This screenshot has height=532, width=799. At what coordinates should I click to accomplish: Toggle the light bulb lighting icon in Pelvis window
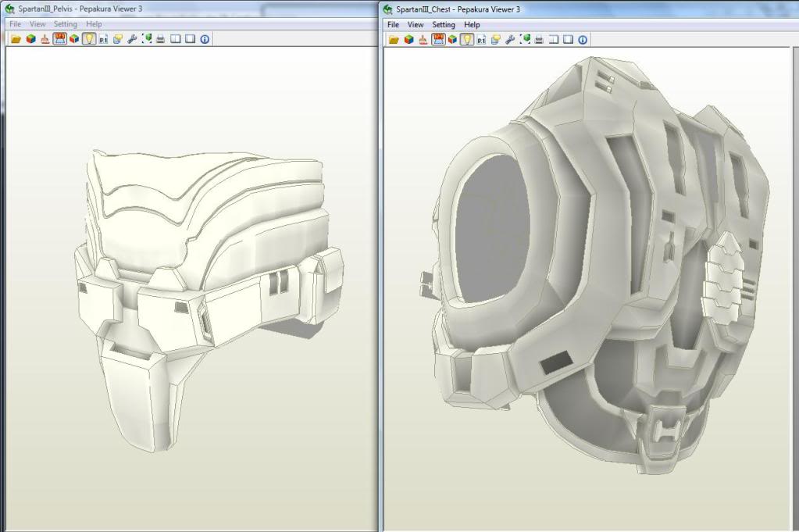(89, 39)
